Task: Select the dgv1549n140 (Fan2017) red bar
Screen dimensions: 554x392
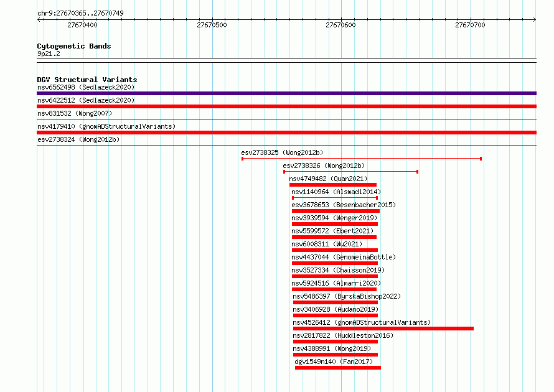Action: [338, 368]
